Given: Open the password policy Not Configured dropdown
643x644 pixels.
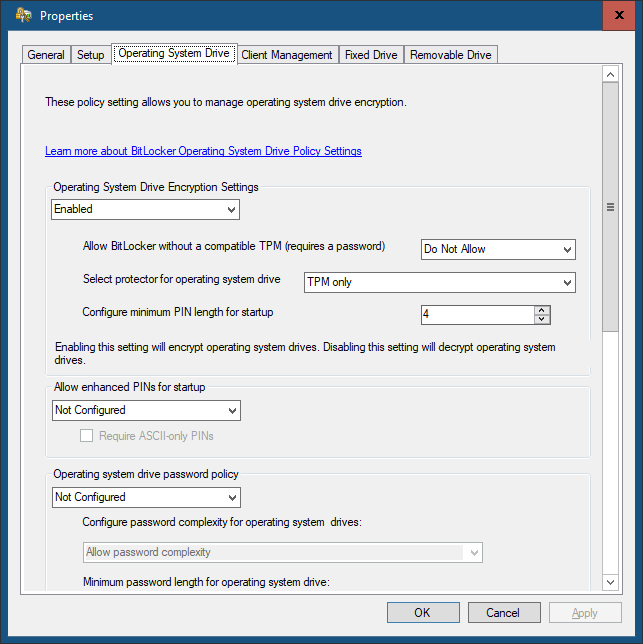Looking at the screenshot, I should point(146,497).
